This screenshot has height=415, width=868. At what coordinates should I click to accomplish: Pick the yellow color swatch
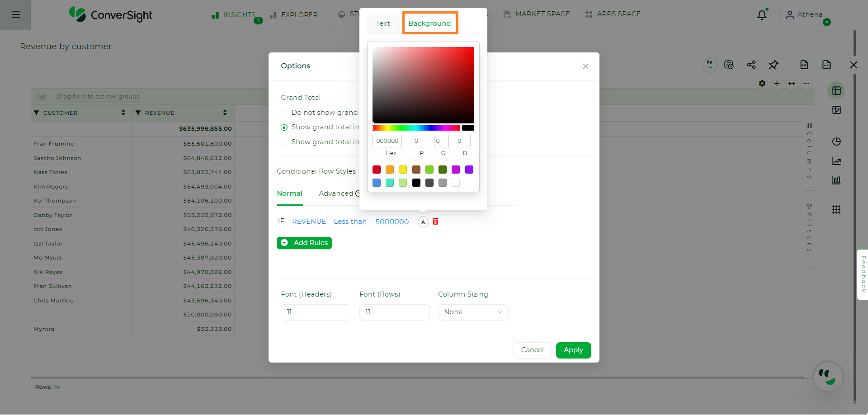click(x=403, y=170)
